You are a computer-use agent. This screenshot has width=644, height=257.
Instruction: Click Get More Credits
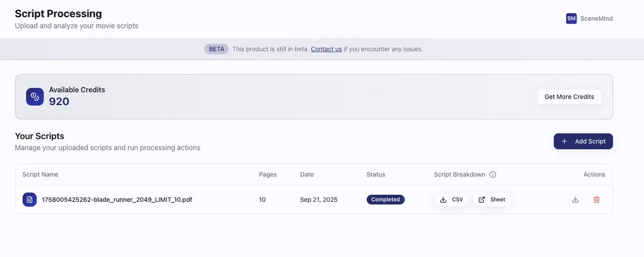pos(569,97)
